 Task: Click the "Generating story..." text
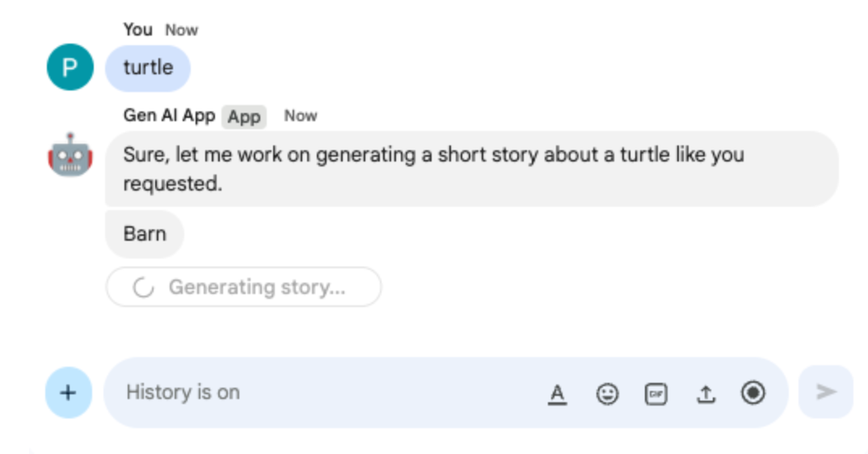point(257,288)
